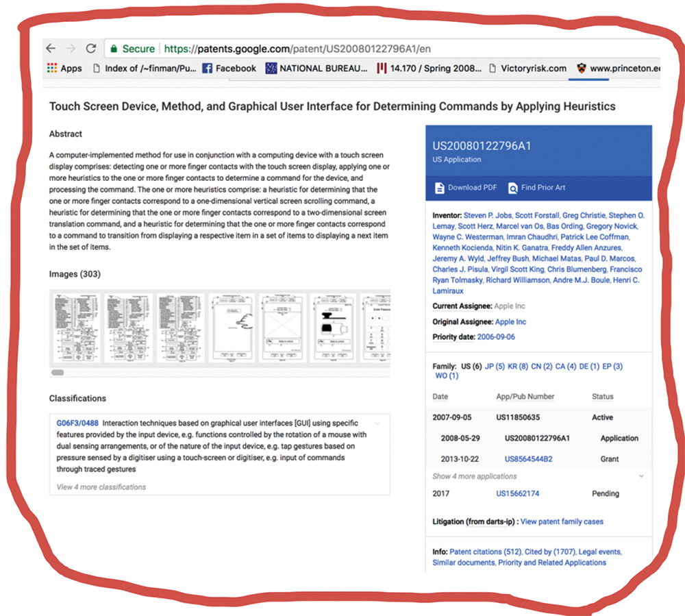
Task: Select the KR (8) family entry
Action: 518,366
